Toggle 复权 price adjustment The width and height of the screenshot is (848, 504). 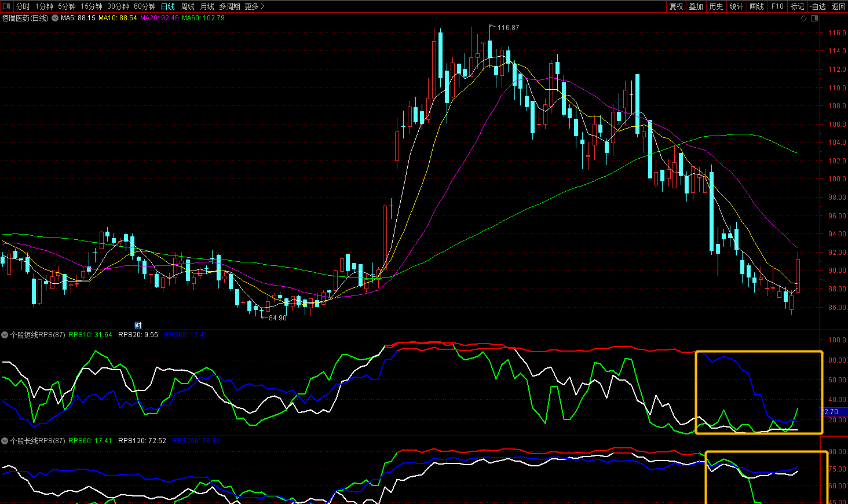[676, 6]
